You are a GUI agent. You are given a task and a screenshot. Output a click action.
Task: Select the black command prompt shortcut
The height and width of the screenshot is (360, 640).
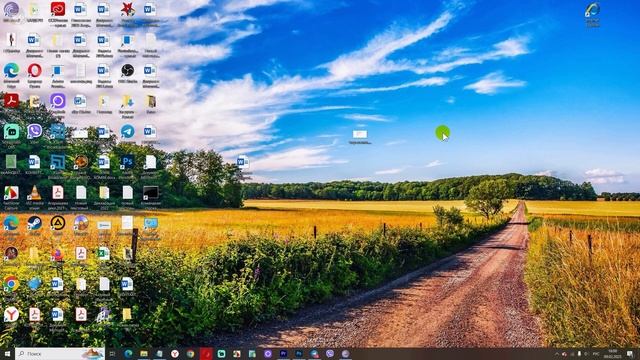pos(151,193)
